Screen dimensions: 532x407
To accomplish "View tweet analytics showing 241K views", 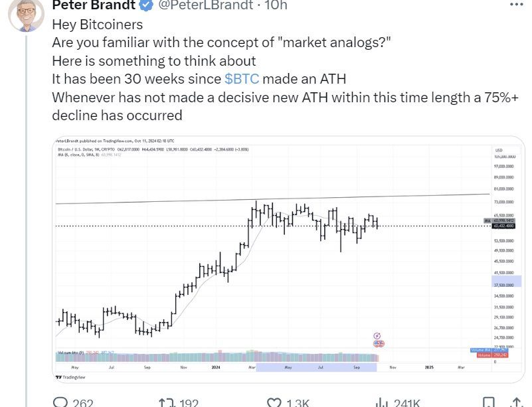I will [x=381, y=403].
